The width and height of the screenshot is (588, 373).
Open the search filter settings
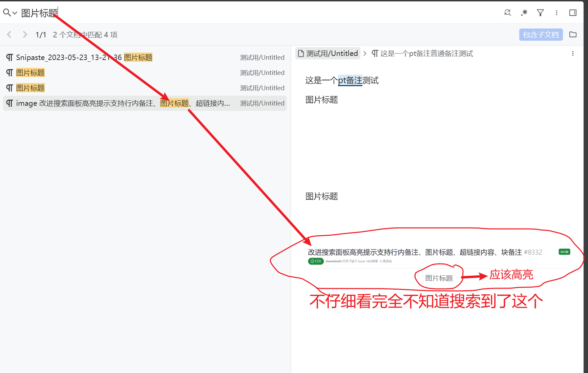coord(540,13)
